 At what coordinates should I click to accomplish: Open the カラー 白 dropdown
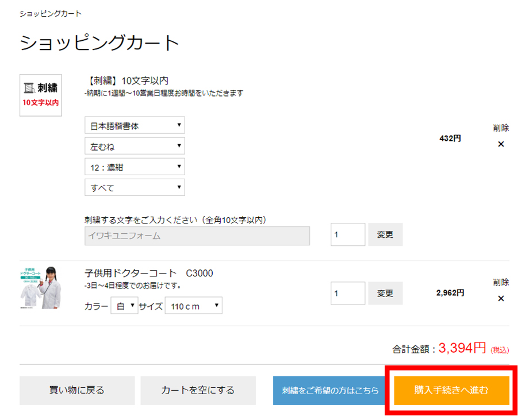[x=124, y=306]
